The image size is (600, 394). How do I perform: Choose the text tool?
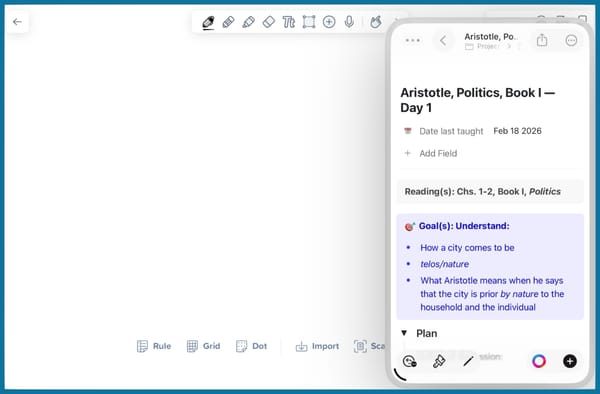[289, 22]
